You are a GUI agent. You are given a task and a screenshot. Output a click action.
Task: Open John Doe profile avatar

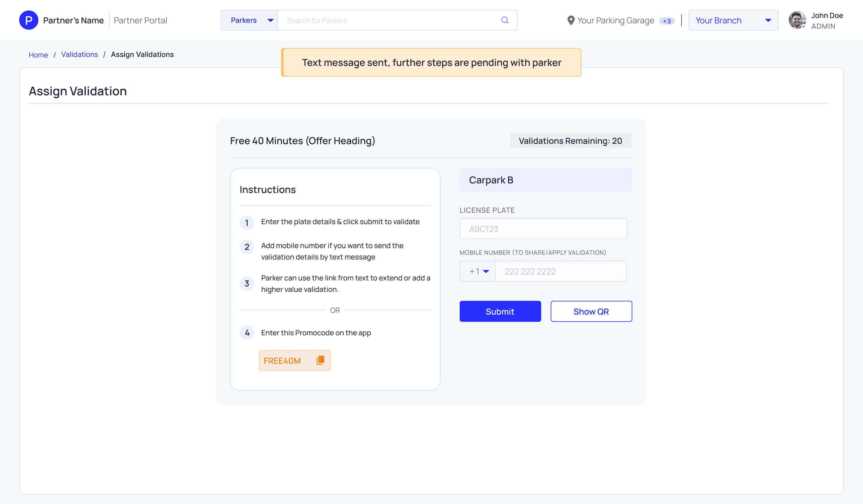tap(796, 20)
